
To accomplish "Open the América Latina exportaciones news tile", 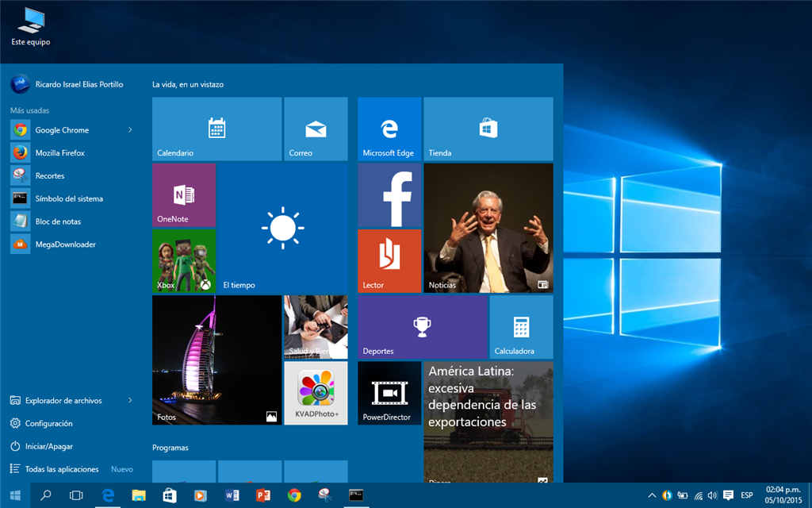I will pos(488,422).
